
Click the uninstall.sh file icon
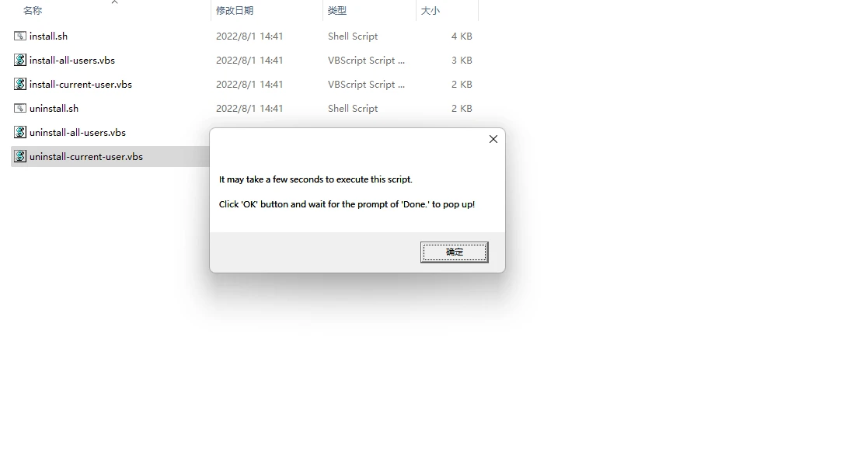tap(20, 109)
